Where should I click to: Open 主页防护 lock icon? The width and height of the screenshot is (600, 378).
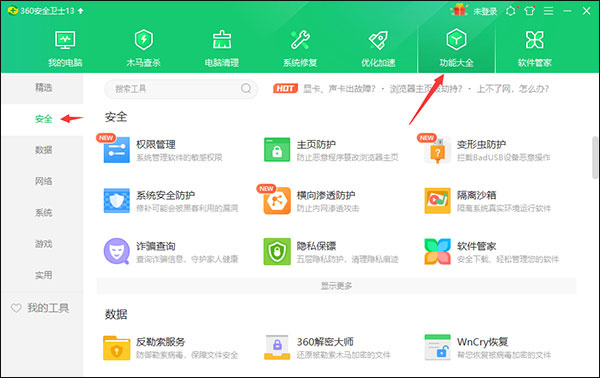click(x=277, y=150)
